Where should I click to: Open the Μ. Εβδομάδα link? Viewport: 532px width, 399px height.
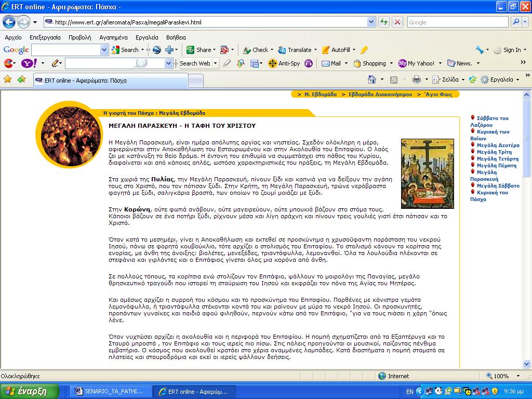[321, 95]
